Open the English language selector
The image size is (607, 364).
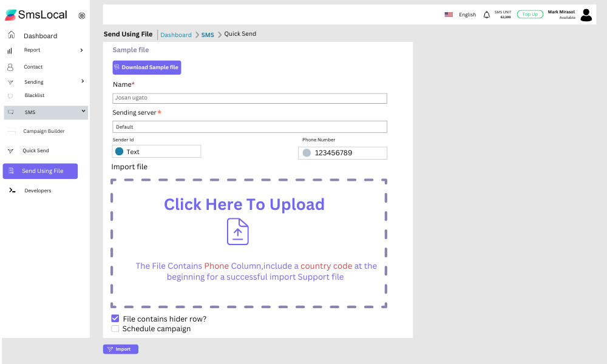(467, 15)
